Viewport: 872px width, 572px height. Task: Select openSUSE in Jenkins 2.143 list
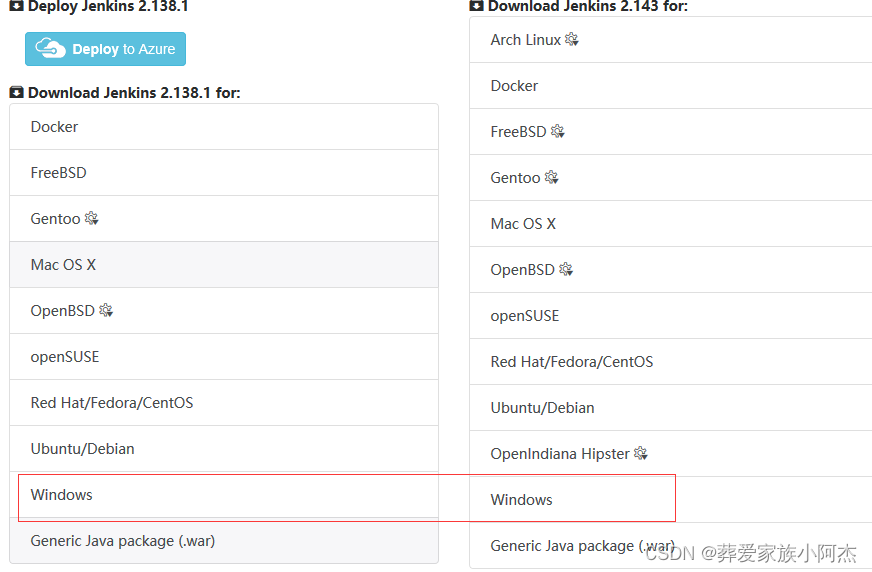(x=671, y=316)
